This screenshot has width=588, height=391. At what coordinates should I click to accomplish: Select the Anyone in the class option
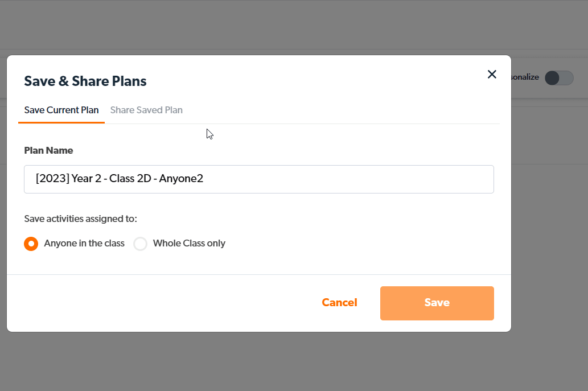[31, 244]
